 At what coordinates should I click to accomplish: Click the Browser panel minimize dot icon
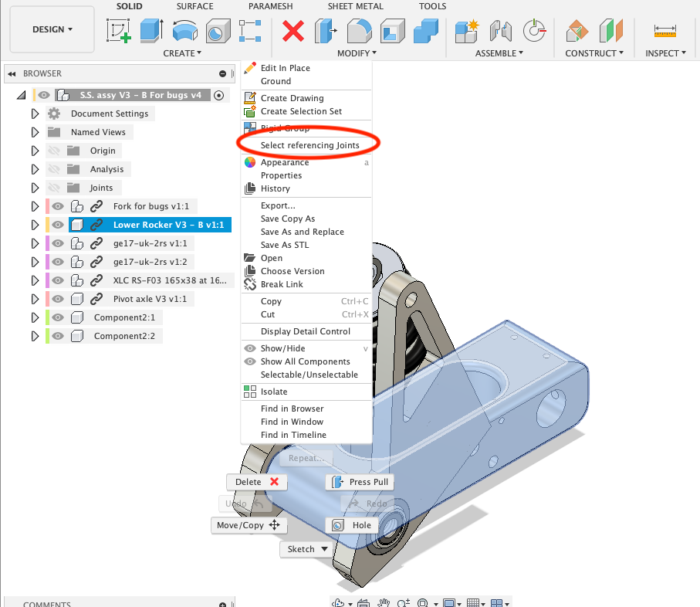222,73
